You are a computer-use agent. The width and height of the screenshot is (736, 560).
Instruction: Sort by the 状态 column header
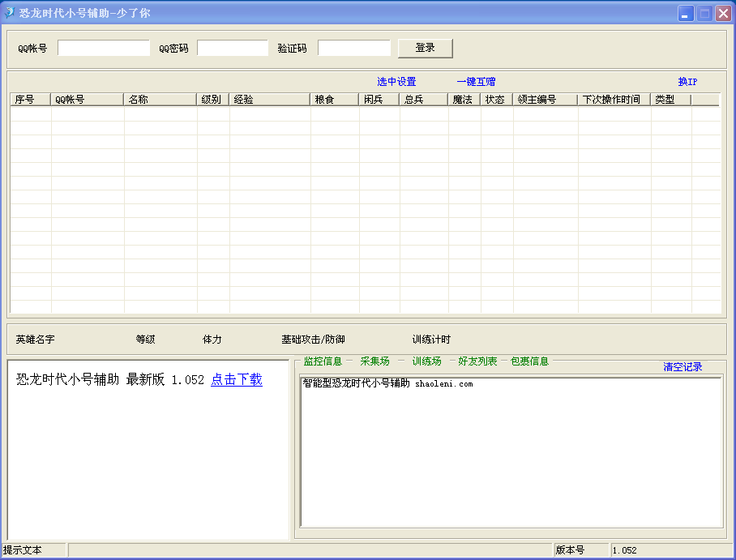click(497, 100)
